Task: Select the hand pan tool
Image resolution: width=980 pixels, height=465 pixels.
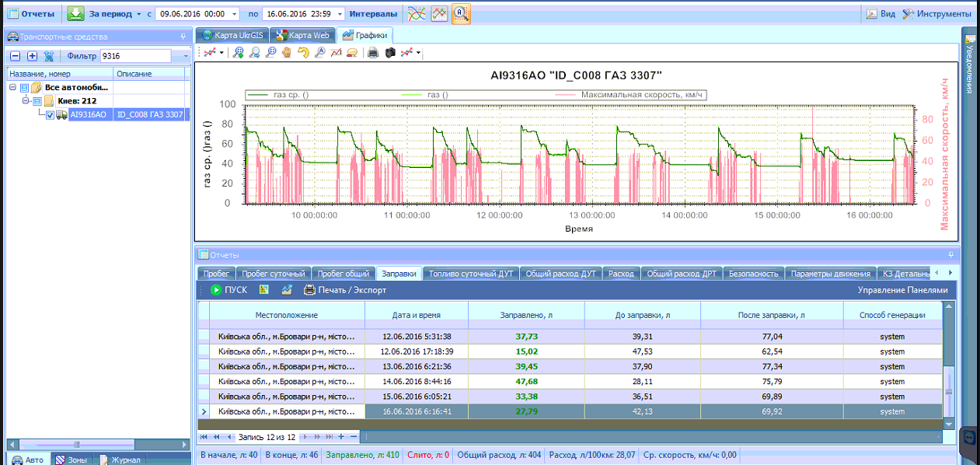Action: (287, 53)
